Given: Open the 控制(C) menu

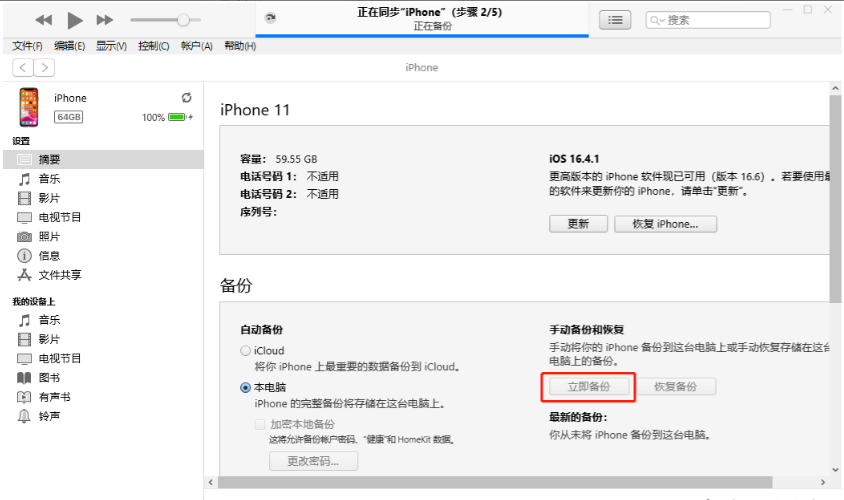Looking at the screenshot, I should point(153,46).
